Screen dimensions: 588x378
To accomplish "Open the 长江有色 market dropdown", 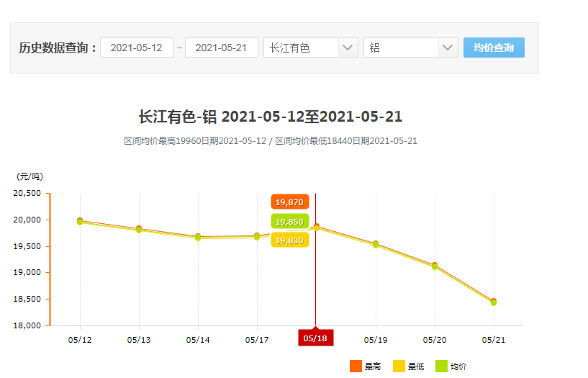I will (310, 48).
